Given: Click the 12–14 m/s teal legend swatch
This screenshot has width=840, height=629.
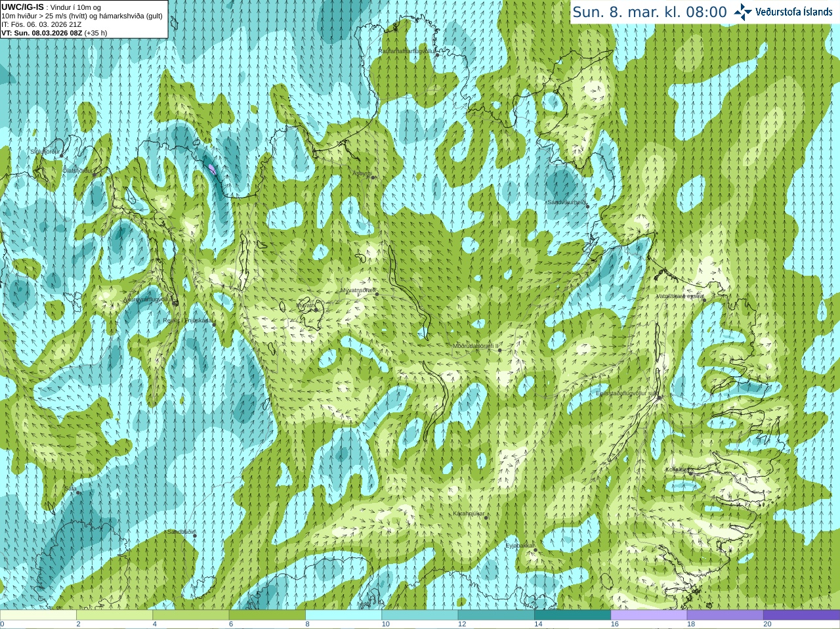Looking at the screenshot, I should [496, 615].
